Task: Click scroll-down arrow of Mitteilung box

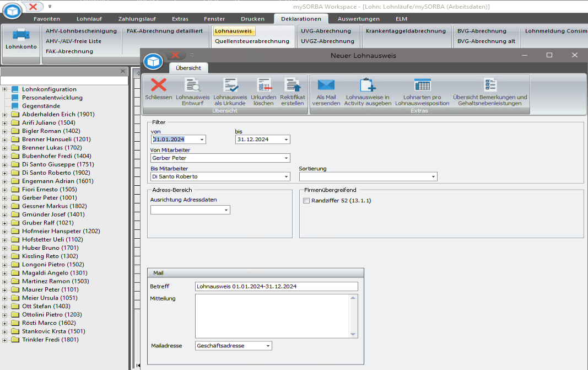Action: pyautogui.click(x=353, y=334)
